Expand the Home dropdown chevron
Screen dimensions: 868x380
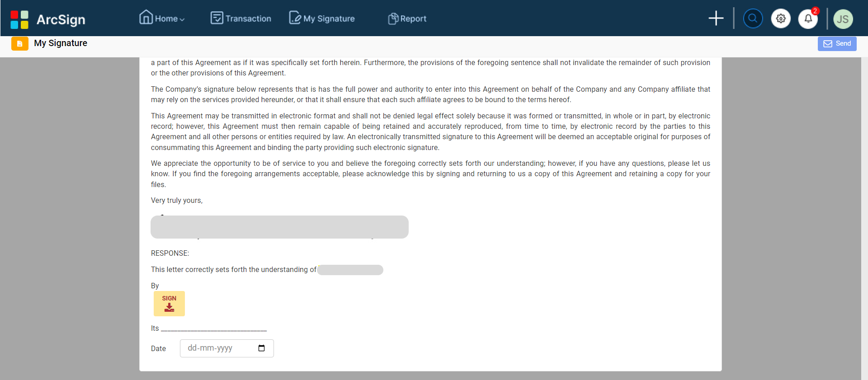(x=181, y=19)
